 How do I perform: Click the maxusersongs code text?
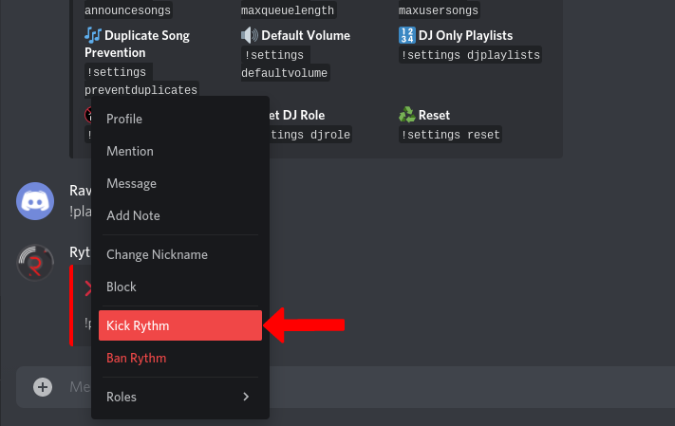click(x=439, y=10)
